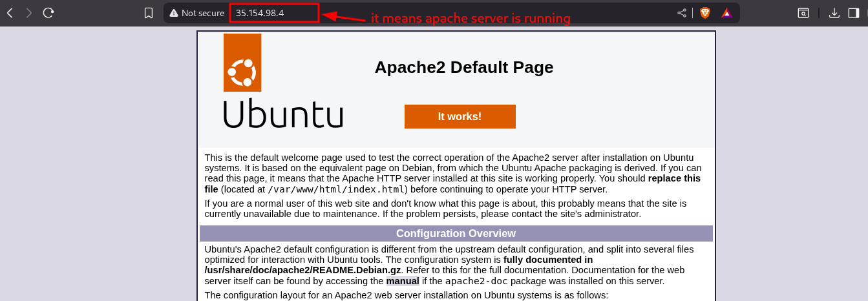Click the /var/www/html/index.html path text
Viewport: 868px width, 301px height.
click(x=337, y=189)
